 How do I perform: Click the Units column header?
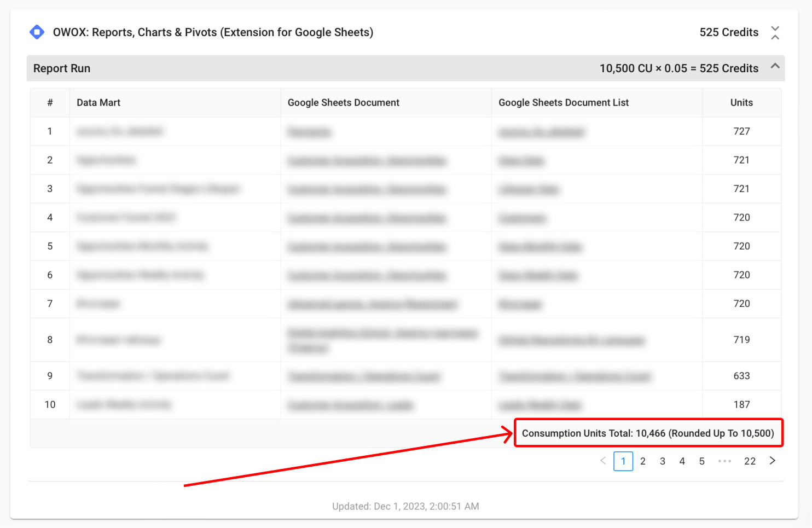(741, 103)
